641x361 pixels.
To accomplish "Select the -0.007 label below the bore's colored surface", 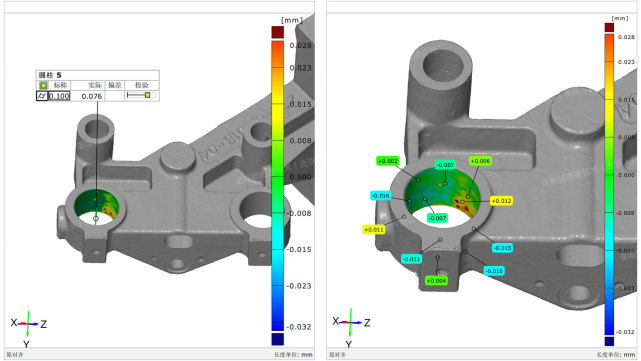I will click(x=437, y=218).
